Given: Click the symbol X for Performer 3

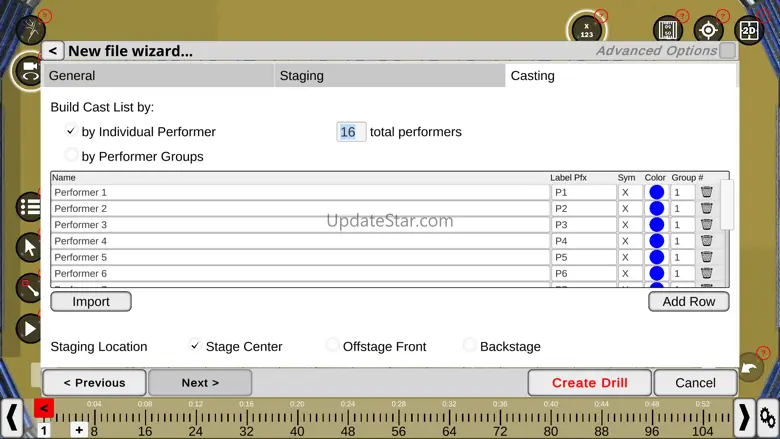Looking at the screenshot, I should pos(630,225).
